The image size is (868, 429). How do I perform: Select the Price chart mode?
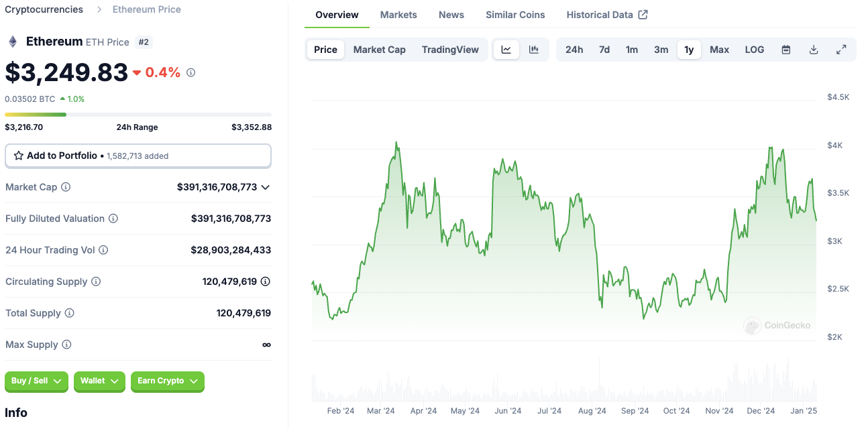coord(326,50)
